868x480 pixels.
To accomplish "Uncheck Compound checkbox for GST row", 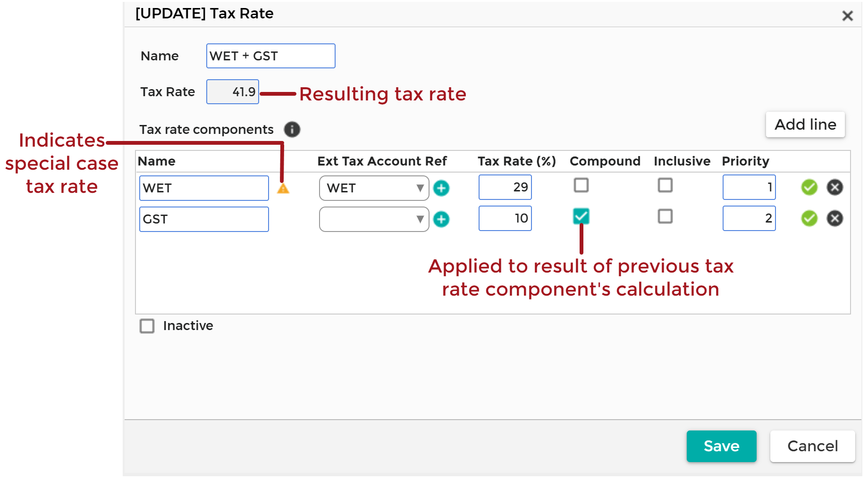I will pyautogui.click(x=581, y=216).
